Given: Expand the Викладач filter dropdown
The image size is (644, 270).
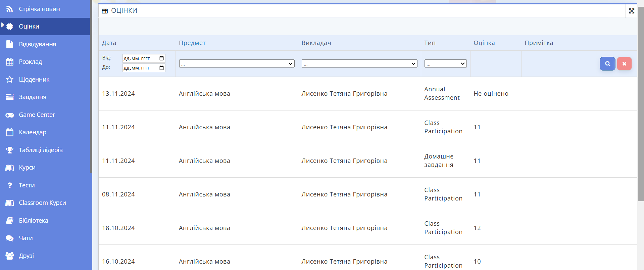Looking at the screenshot, I should point(359,63).
